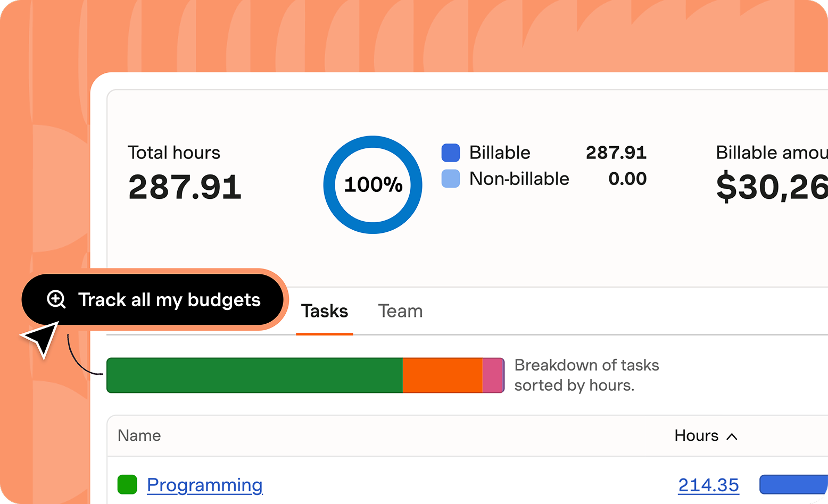Click the Billable blue legend swatch

point(451,153)
